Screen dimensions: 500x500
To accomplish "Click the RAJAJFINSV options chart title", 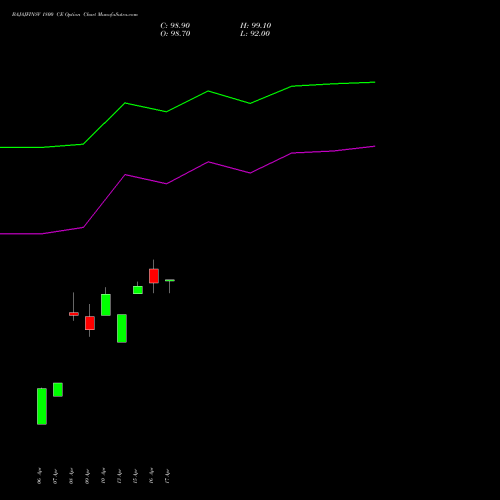I will tap(75, 14).
